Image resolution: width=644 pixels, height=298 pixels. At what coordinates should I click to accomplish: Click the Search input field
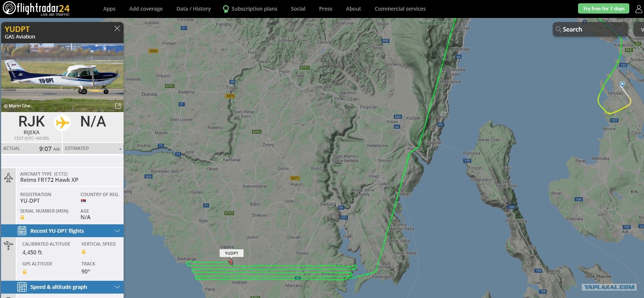[x=590, y=29]
